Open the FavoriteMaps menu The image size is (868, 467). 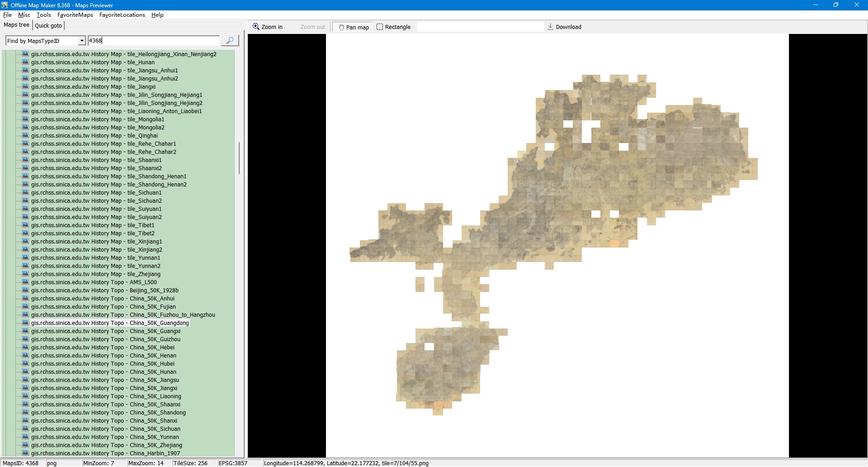click(x=75, y=15)
